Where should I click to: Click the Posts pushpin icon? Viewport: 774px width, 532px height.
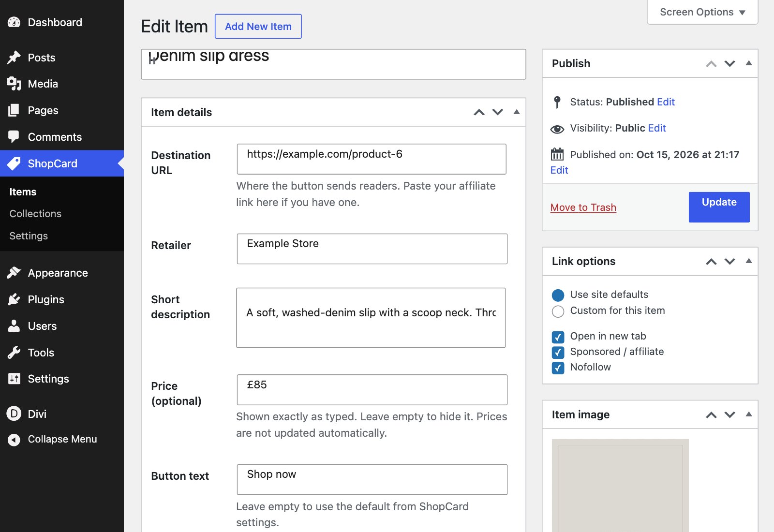pyautogui.click(x=14, y=58)
